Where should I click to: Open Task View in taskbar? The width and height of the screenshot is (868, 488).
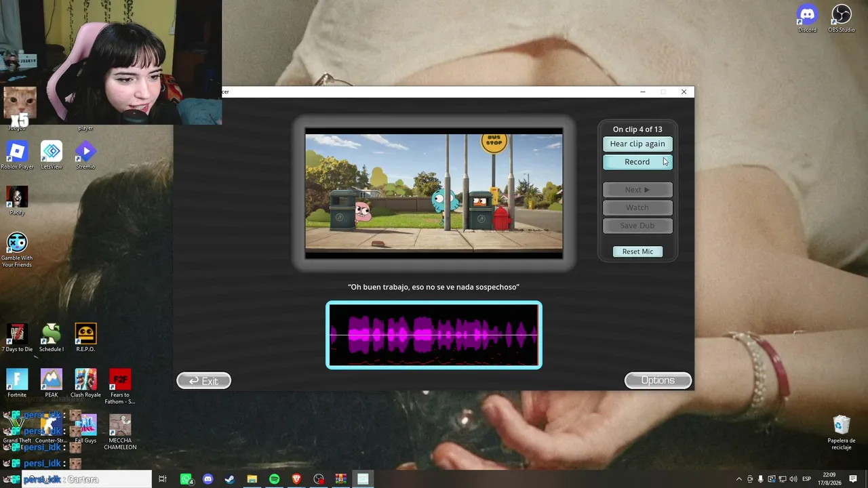point(163,479)
